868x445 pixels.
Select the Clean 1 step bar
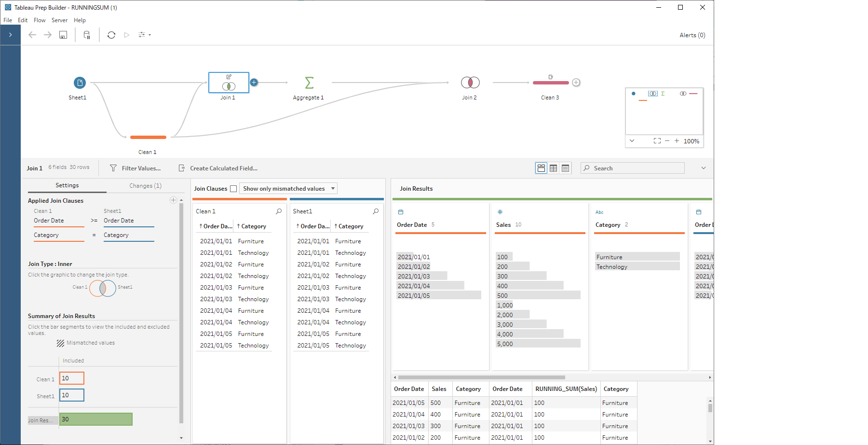tap(148, 138)
